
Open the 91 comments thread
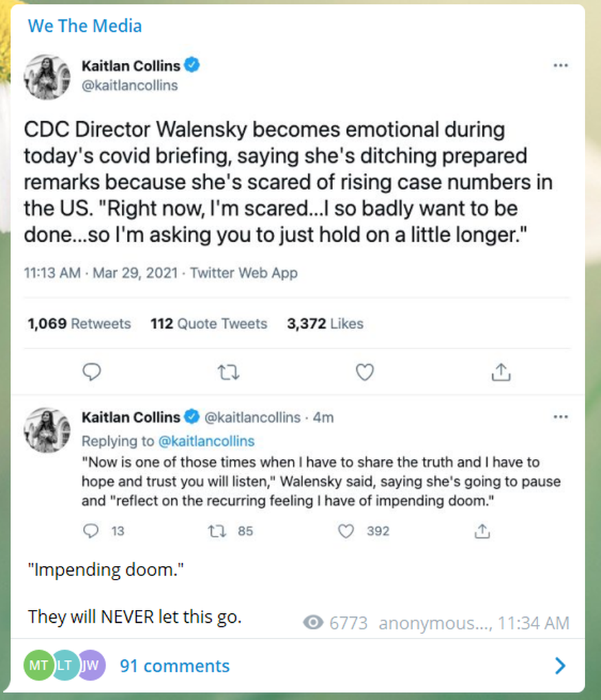(174, 666)
